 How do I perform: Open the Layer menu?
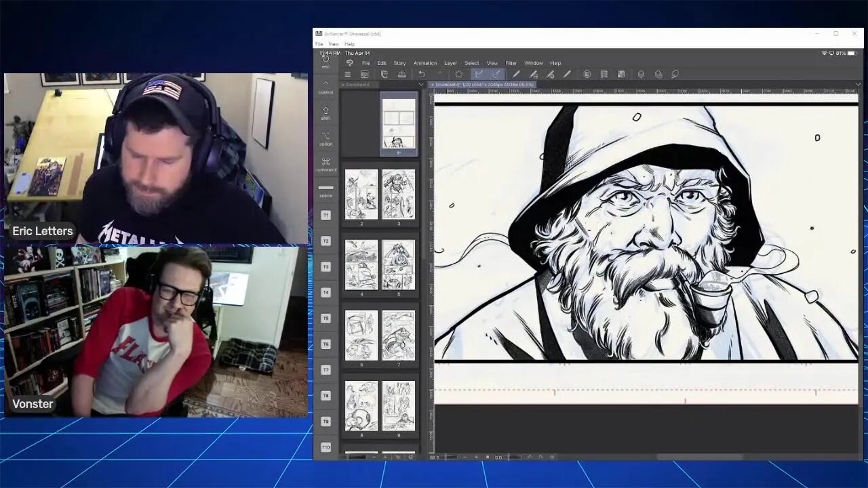pos(450,63)
